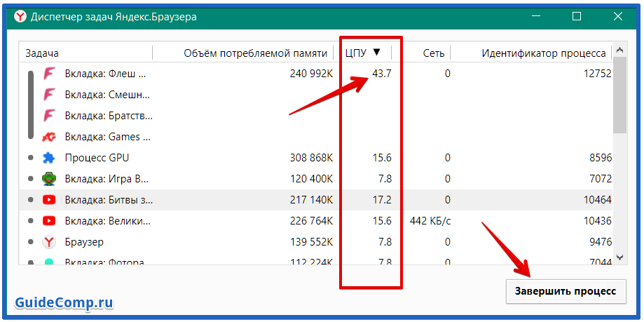Select the Вкладка: Смешн task row

point(316,95)
